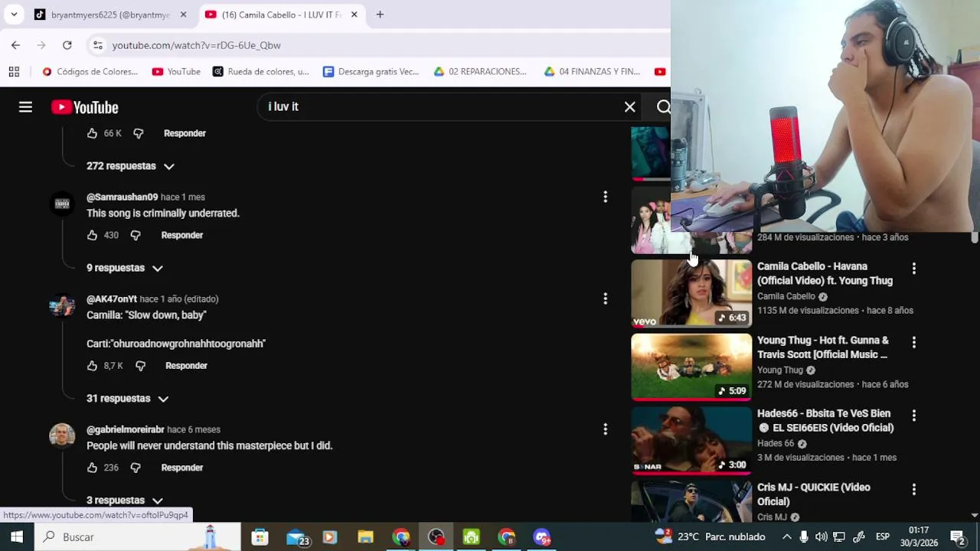Screen dimensions: 980x551
Task: Open @AK47onYt's channel name link
Action: 112,299
